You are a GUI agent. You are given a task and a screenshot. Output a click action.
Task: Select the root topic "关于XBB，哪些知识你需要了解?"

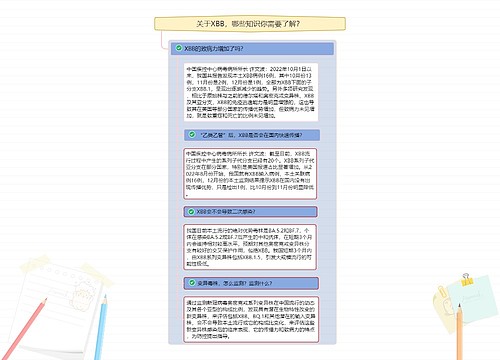[x=250, y=24]
